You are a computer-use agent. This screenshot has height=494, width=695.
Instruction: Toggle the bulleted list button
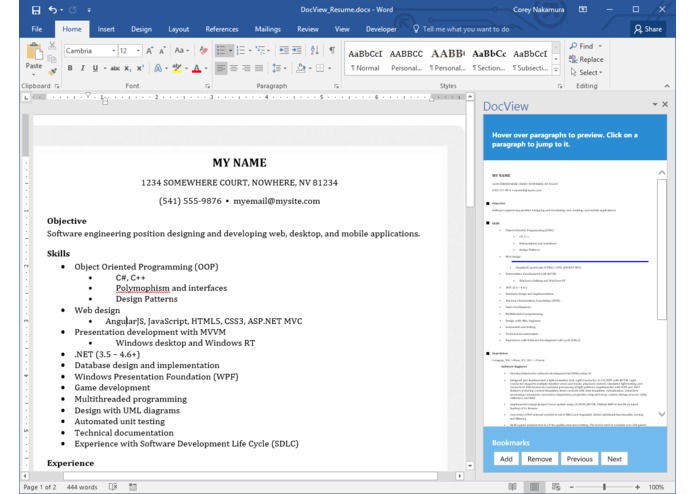(x=221, y=51)
